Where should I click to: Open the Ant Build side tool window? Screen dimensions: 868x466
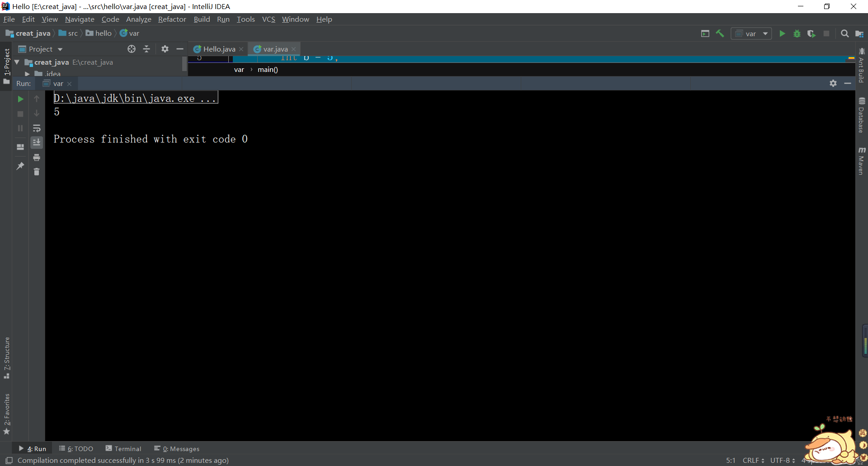(x=861, y=66)
